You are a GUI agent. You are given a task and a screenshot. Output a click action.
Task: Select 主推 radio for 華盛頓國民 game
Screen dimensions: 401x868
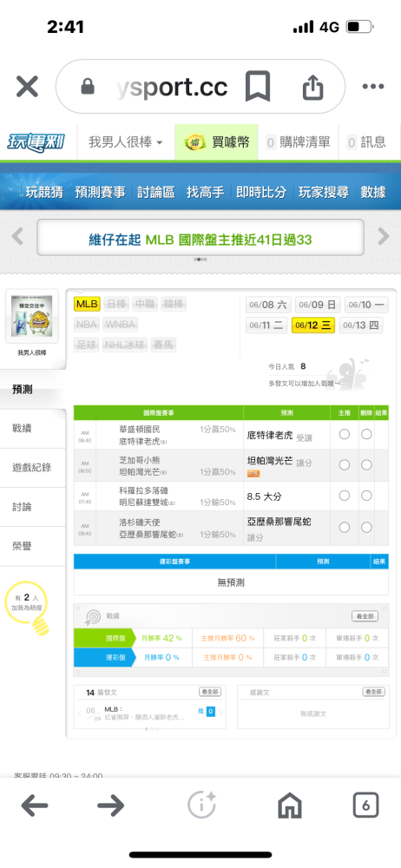345,435
